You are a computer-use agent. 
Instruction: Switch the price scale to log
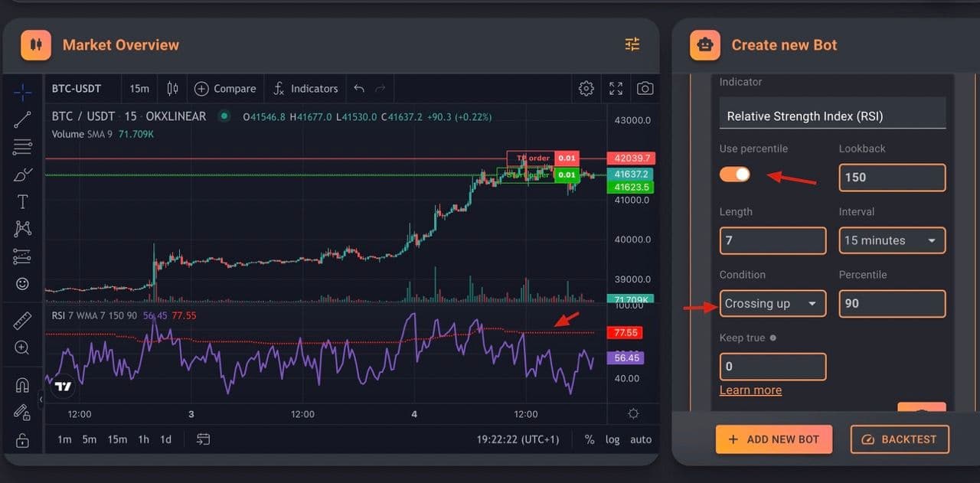pyautogui.click(x=612, y=439)
